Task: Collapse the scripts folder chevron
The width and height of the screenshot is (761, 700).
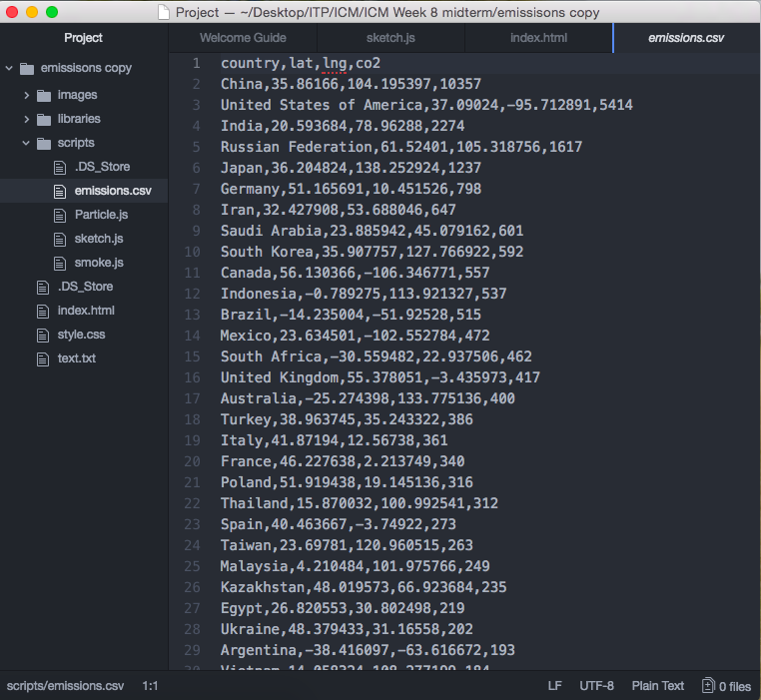Action: pyautogui.click(x=27, y=143)
